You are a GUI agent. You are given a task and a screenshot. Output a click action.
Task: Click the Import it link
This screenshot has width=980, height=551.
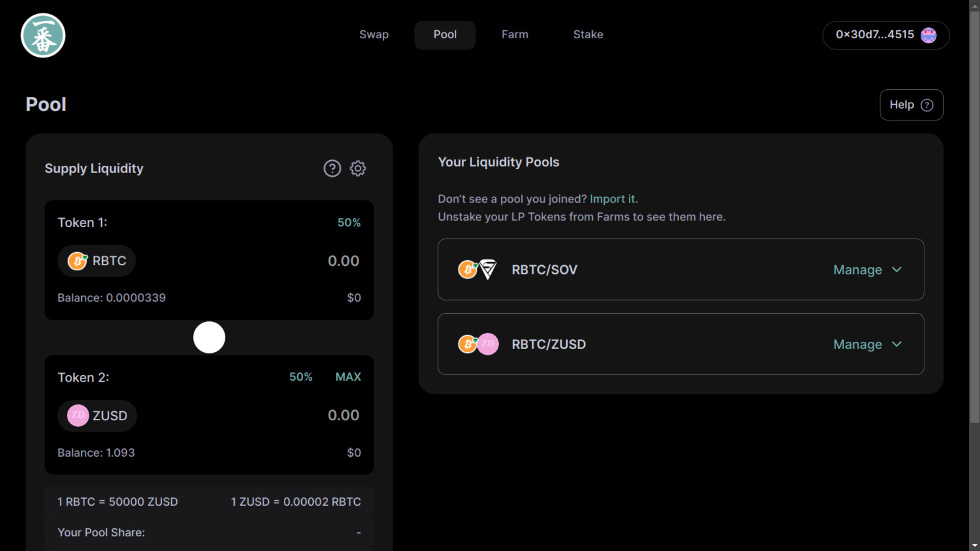tap(613, 199)
